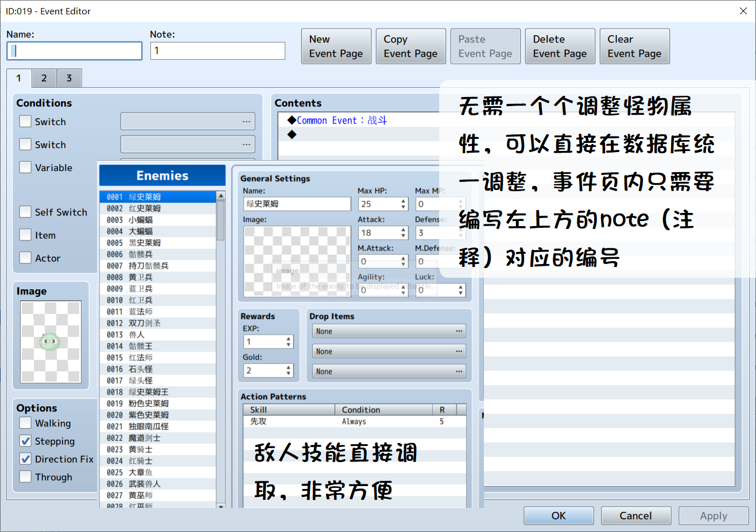756x532 pixels.
Task: Select enemy 0007 持刀骷髅兵
Action: point(158,266)
